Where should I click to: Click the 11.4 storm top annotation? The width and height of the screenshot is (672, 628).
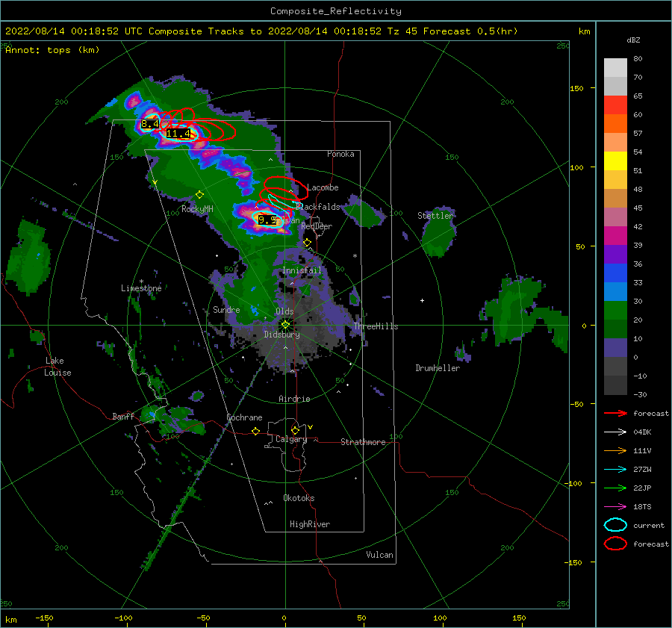click(178, 134)
